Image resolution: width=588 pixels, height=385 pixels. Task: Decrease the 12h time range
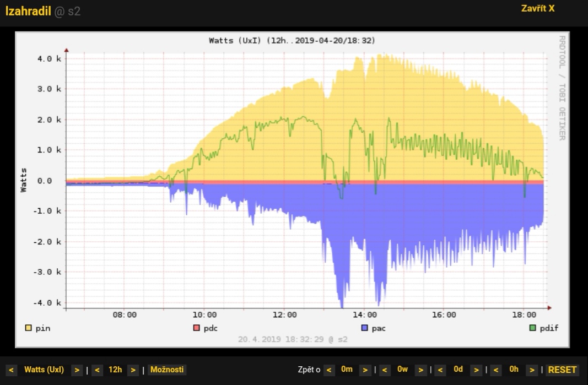click(x=96, y=370)
